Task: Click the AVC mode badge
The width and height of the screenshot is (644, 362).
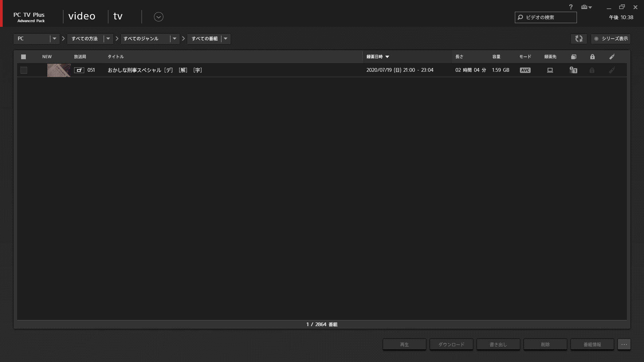Action: pos(525,70)
